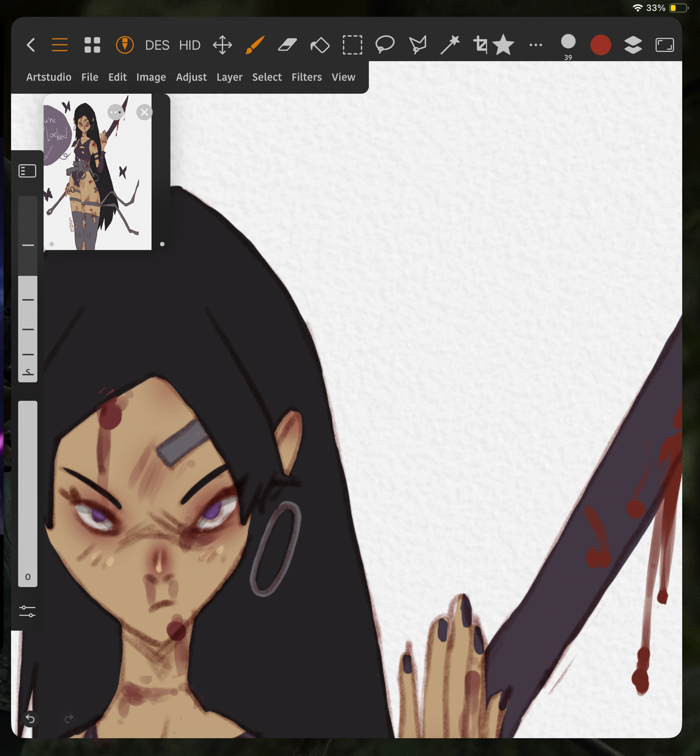The height and width of the screenshot is (756, 700).
Task: Undo the last stroke
Action: pyautogui.click(x=30, y=718)
